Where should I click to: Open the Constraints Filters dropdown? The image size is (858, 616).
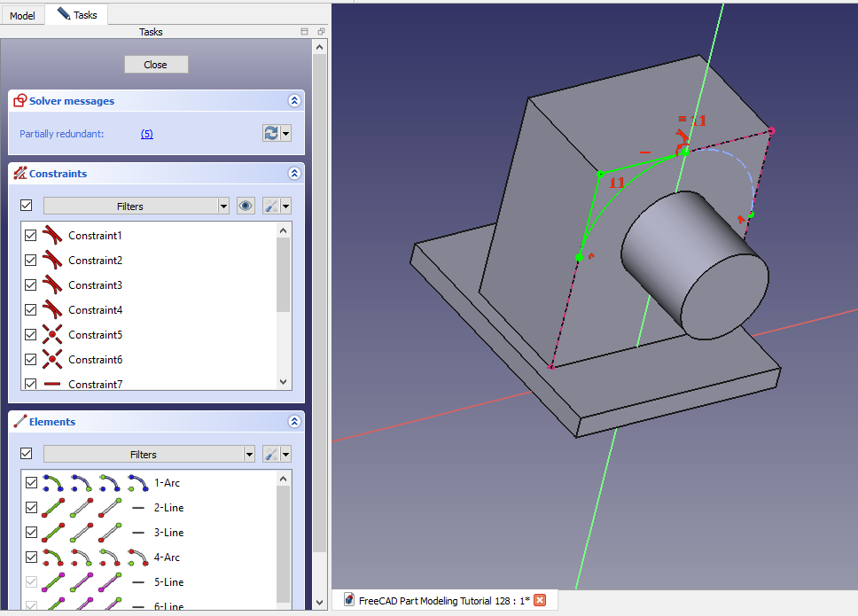pos(136,206)
